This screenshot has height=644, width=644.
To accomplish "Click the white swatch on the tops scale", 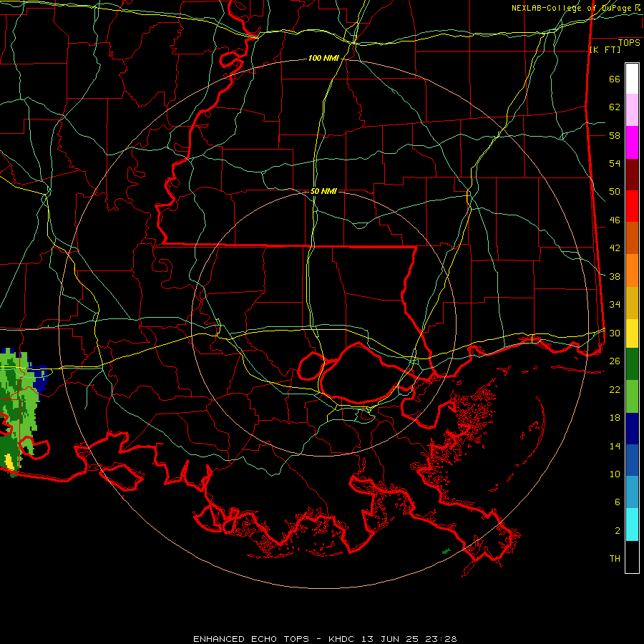I will tap(632, 79).
